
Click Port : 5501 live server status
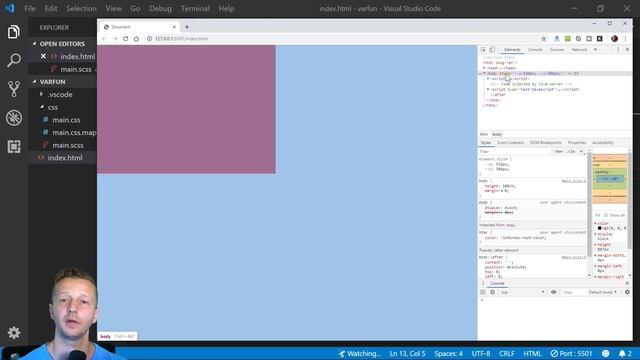pos(571,353)
